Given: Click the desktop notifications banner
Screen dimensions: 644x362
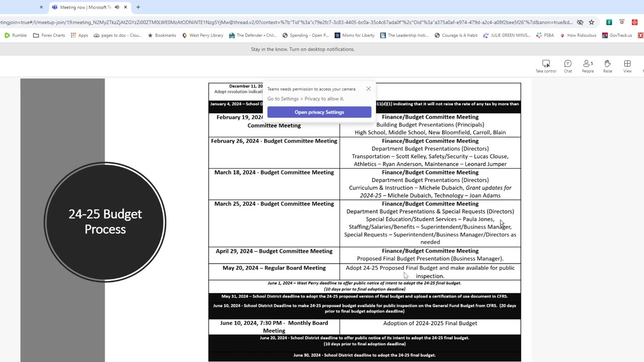Looking at the screenshot, I should coord(303,49).
